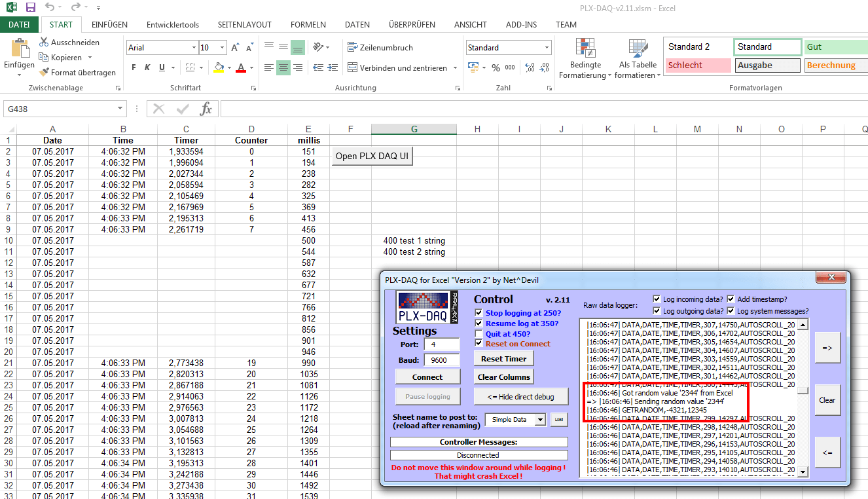868x499 pixels.
Task: Apply center text alignment
Action: click(283, 67)
